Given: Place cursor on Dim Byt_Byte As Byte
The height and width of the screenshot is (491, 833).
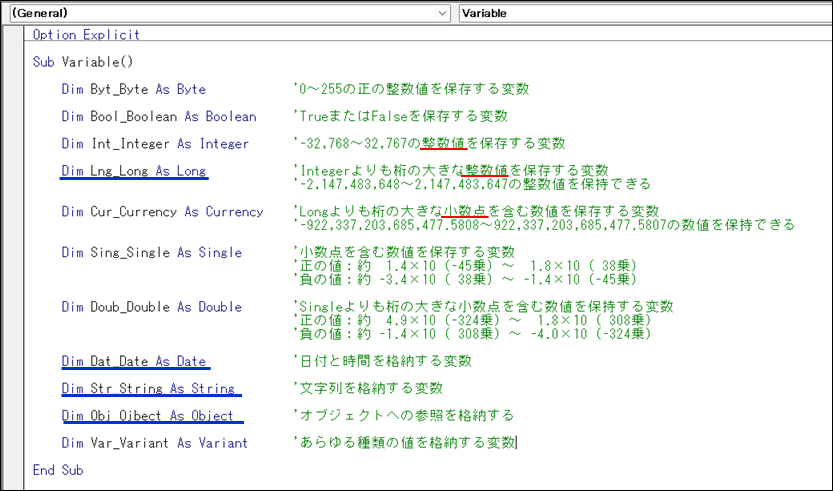Looking at the screenshot, I should click(133, 89).
